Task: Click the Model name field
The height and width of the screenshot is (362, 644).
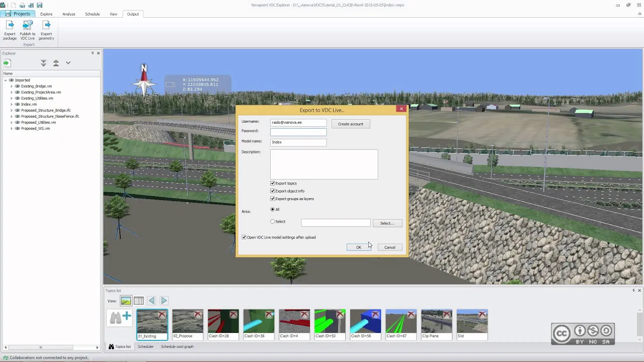Action: [298, 142]
